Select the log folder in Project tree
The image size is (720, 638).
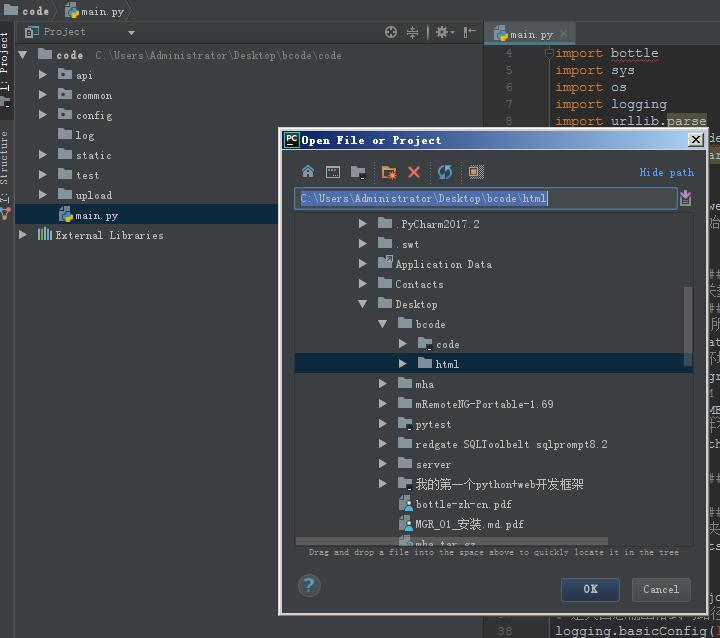[x=76, y=135]
